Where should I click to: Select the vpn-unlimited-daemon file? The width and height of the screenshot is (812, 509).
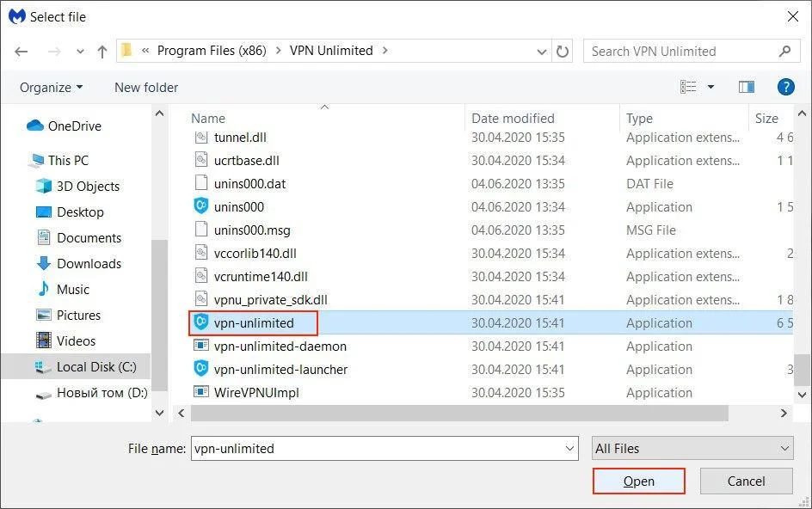click(x=280, y=346)
